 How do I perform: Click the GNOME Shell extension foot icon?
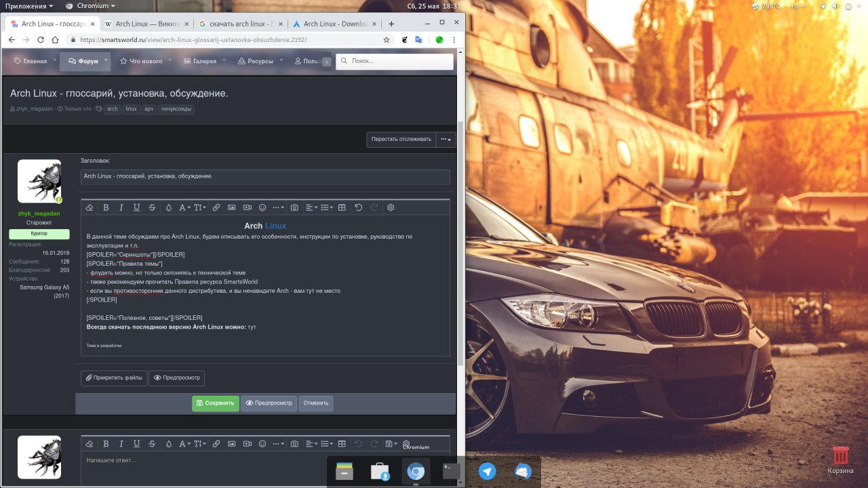coord(405,40)
